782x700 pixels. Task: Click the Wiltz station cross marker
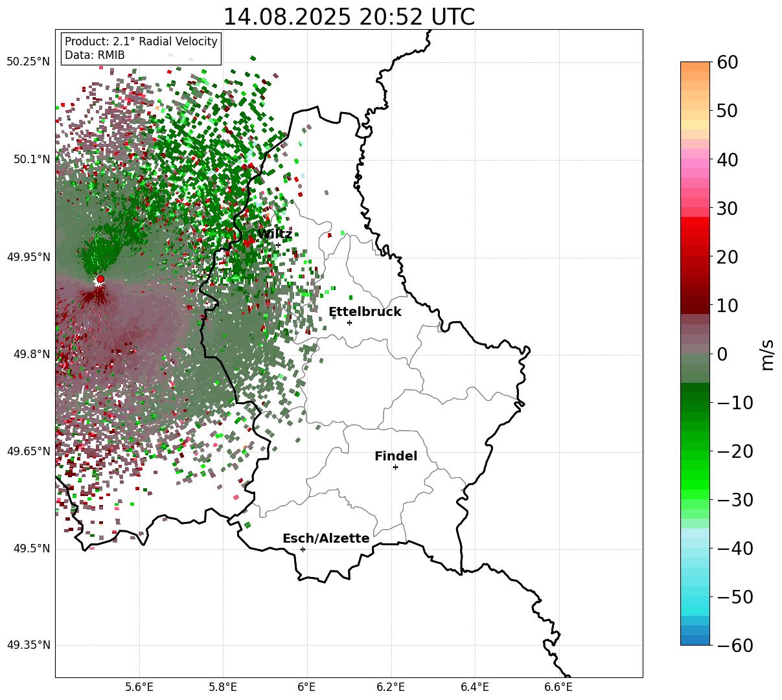click(279, 245)
